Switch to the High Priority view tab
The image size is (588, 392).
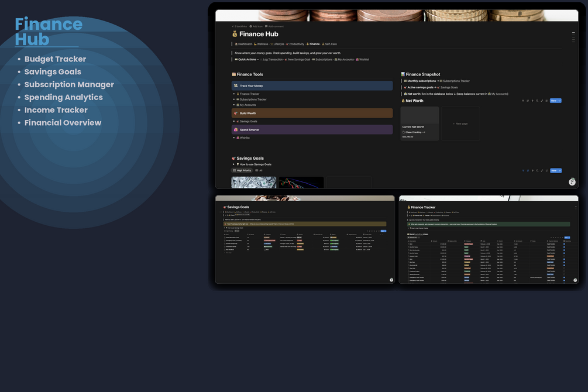point(242,171)
